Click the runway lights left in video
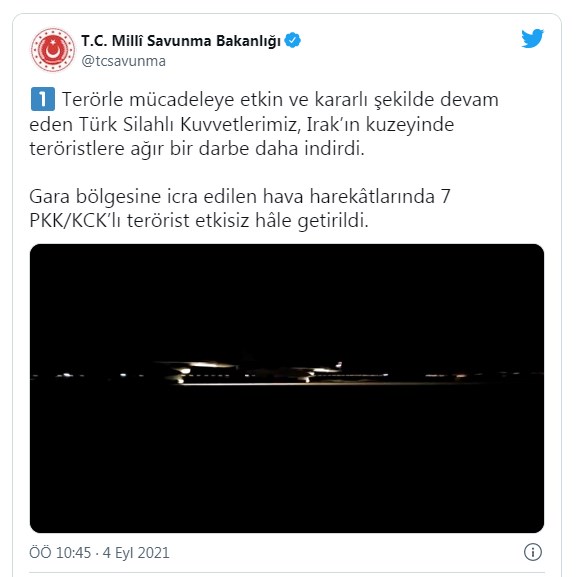The height and width of the screenshot is (577, 578). point(92,375)
